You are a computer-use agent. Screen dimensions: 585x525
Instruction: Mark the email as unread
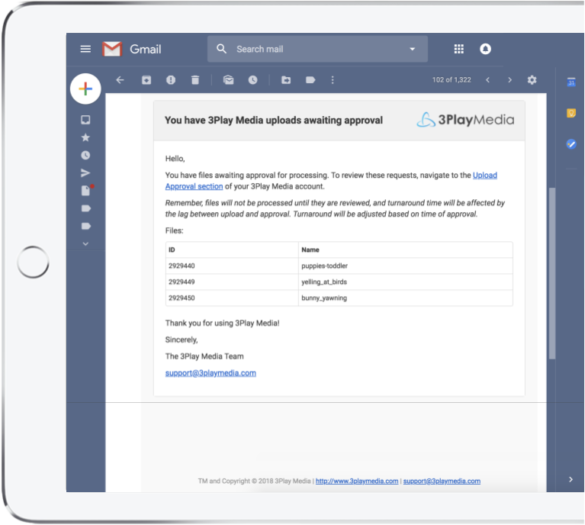pos(228,80)
